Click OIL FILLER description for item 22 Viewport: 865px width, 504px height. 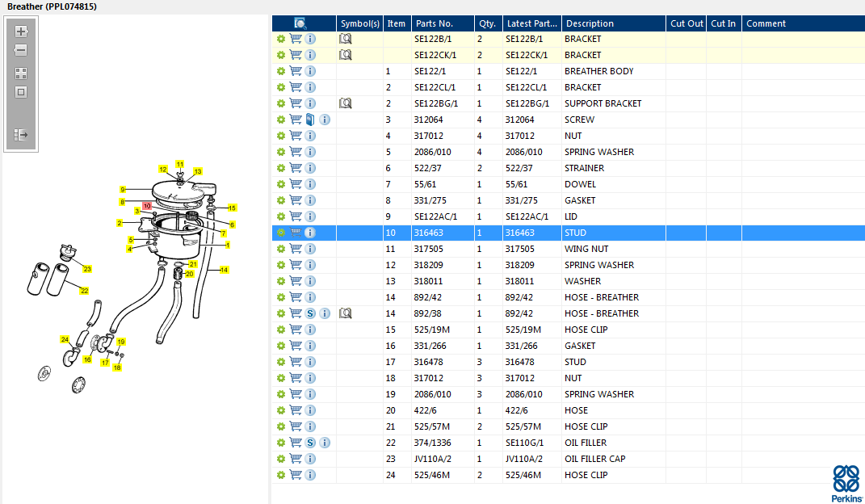(586, 443)
